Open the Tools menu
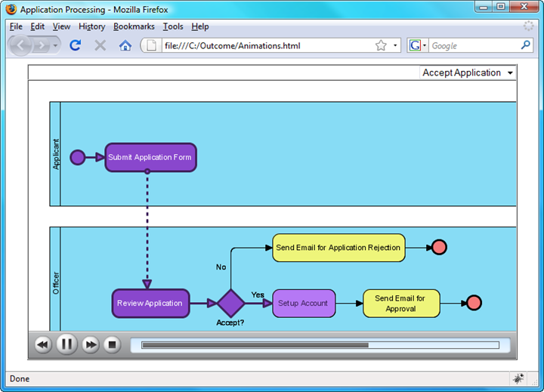 [173, 26]
